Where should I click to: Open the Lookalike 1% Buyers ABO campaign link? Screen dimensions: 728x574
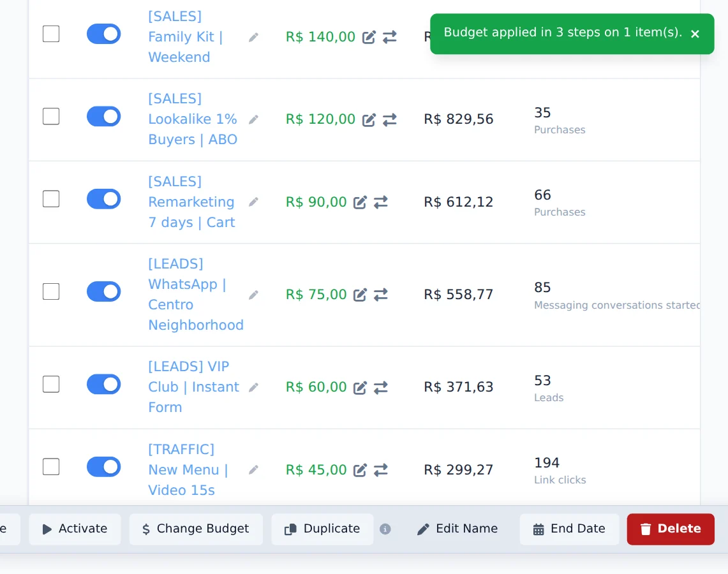coord(193,119)
